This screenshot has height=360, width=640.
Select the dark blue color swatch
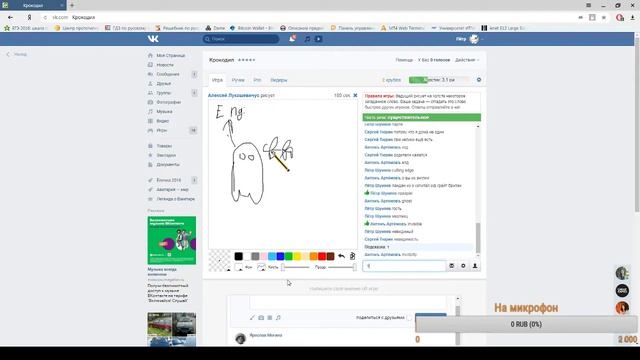tap(280, 256)
